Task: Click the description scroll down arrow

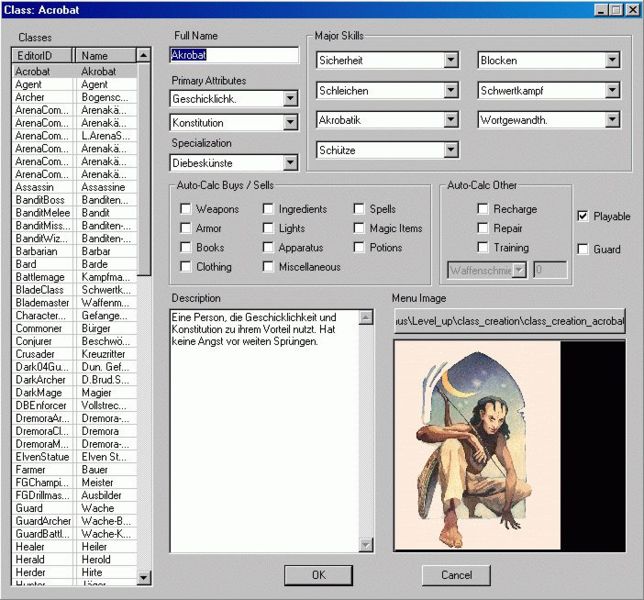Action: 366,545
